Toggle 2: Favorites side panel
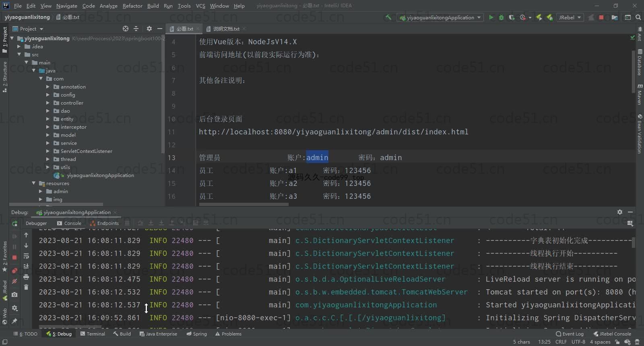Image resolution: width=644 pixels, height=346 pixels. (x=5, y=256)
